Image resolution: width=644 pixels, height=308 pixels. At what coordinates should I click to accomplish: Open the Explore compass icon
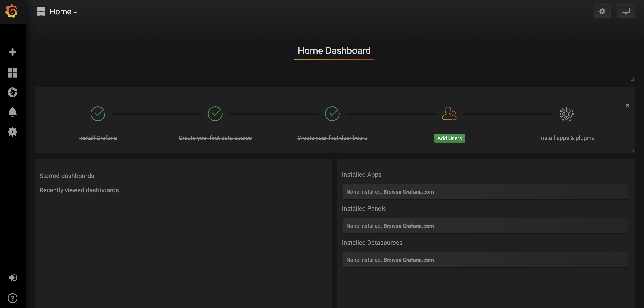click(12, 92)
